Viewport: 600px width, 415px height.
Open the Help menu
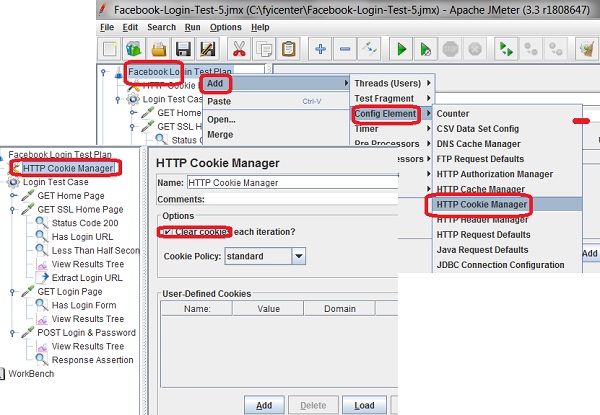point(260,28)
